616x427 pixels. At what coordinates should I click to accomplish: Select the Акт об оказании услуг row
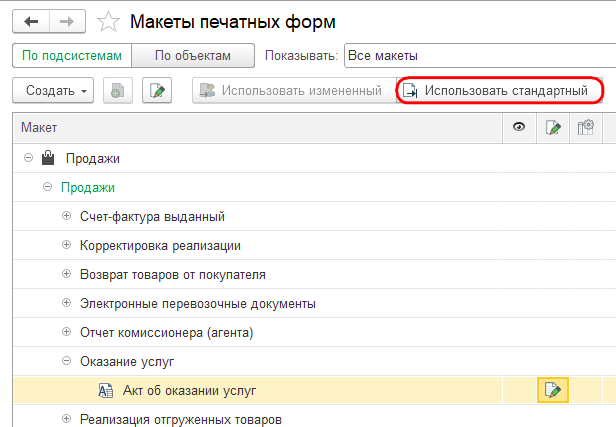314,390
